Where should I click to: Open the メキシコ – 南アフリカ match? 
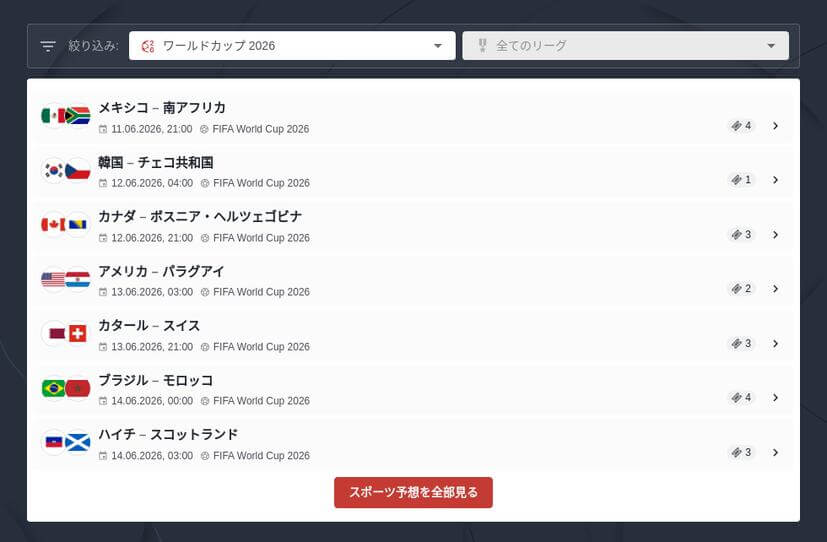coord(414,118)
